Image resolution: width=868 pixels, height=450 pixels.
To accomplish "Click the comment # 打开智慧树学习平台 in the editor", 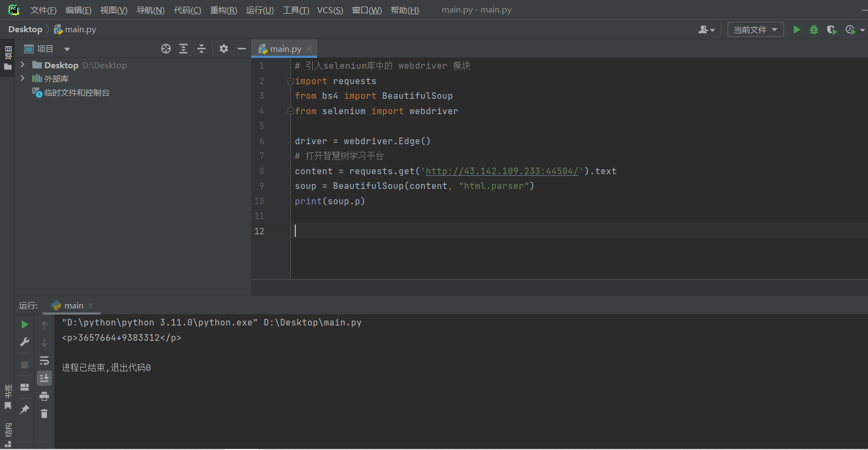I will coord(339,156).
